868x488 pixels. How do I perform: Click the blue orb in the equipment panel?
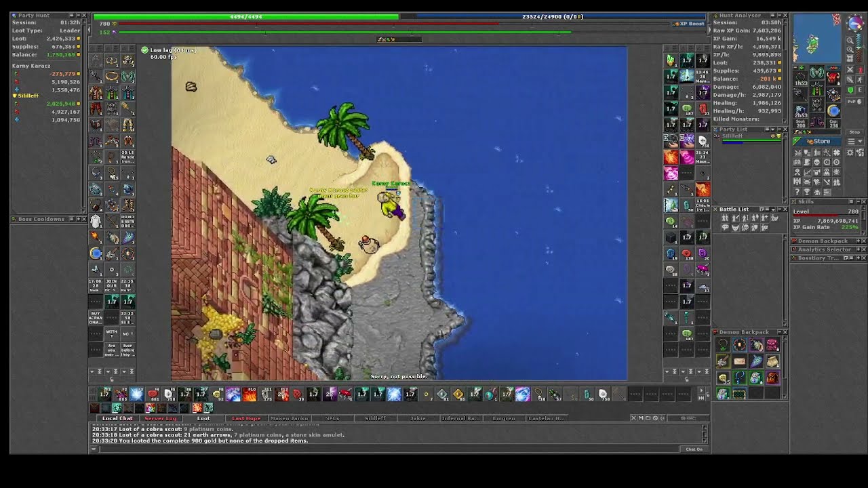[x=833, y=110]
